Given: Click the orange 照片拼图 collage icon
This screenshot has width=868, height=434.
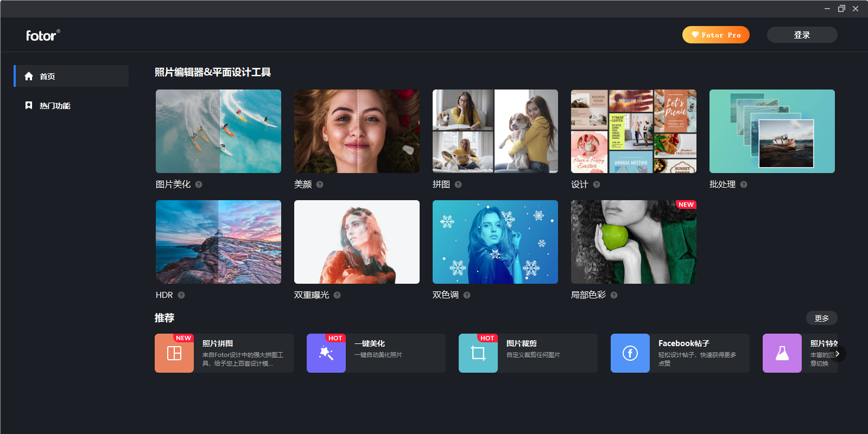Looking at the screenshot, I should pyautogui.click(x=174, y=353).
